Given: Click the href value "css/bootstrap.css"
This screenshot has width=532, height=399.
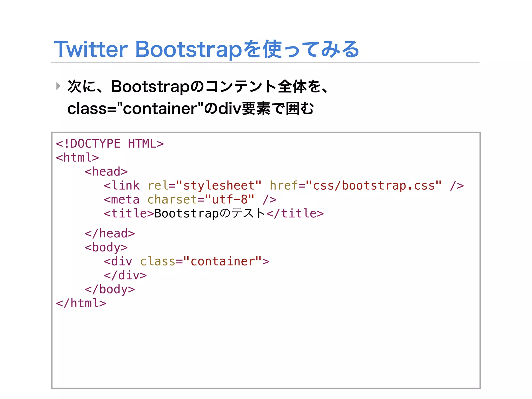Looking at the screenshot, I should click(374, 185).
